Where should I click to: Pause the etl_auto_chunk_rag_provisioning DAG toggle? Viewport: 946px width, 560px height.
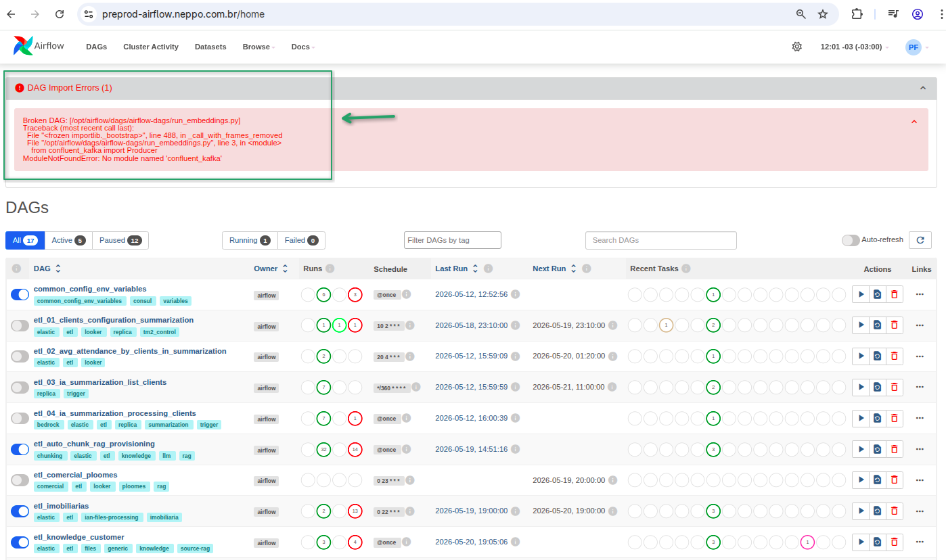tap(20, 449)
